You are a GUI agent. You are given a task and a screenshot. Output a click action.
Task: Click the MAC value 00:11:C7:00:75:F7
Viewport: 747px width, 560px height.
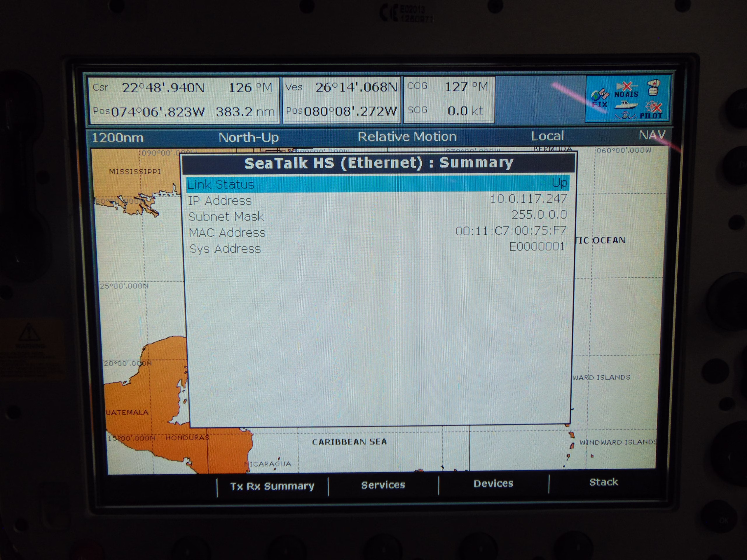pyautogui.click(x=511, y=231)
